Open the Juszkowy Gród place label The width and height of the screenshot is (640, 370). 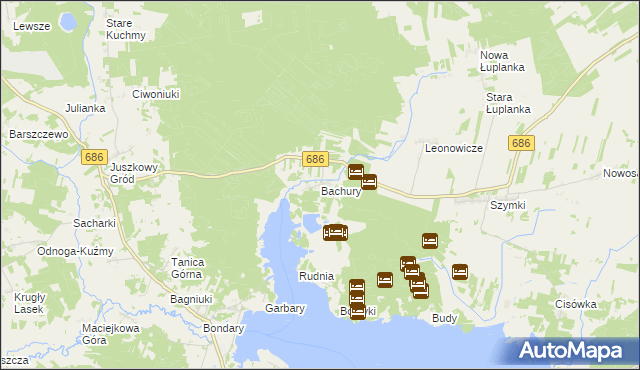tap(134, 173)
